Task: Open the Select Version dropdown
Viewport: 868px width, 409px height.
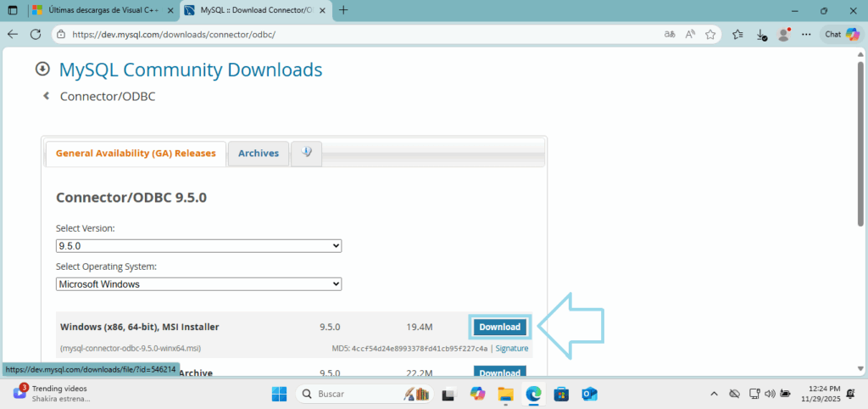Action: (x=198, y=246)
